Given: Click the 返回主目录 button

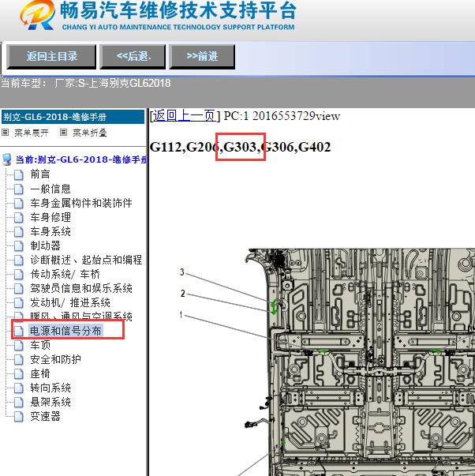Looking at the screenshot, I should click(51, 57).
